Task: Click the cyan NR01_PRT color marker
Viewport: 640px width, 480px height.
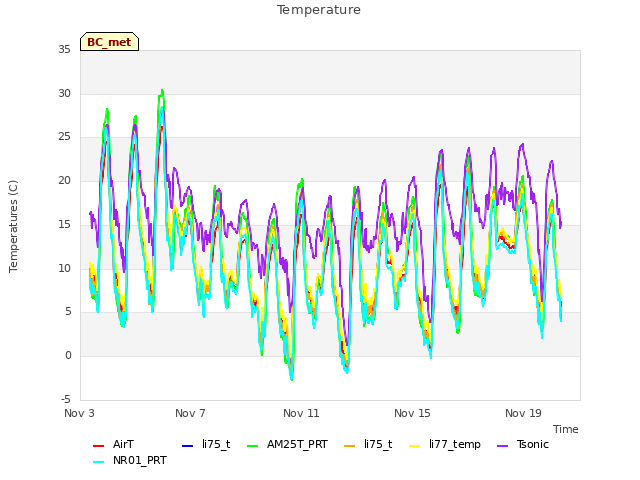Action: [98, 462]
